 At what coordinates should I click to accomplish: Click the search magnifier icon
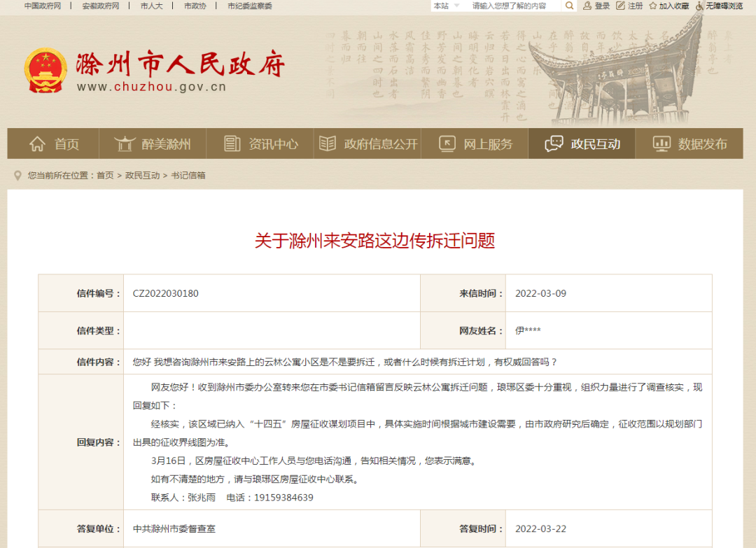click(569, 6)
